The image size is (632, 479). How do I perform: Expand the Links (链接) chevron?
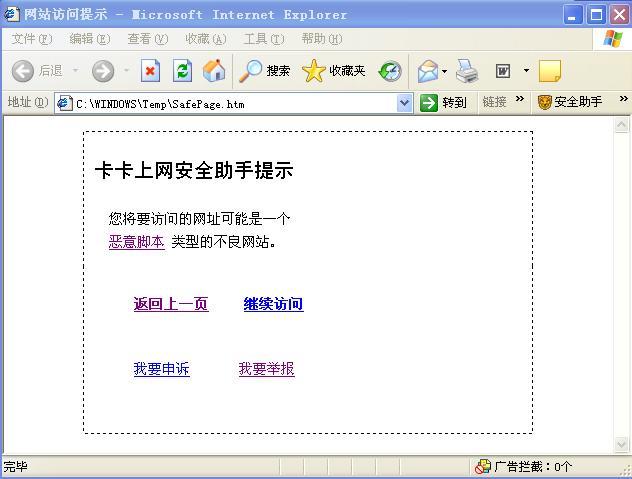click(520, 99)
